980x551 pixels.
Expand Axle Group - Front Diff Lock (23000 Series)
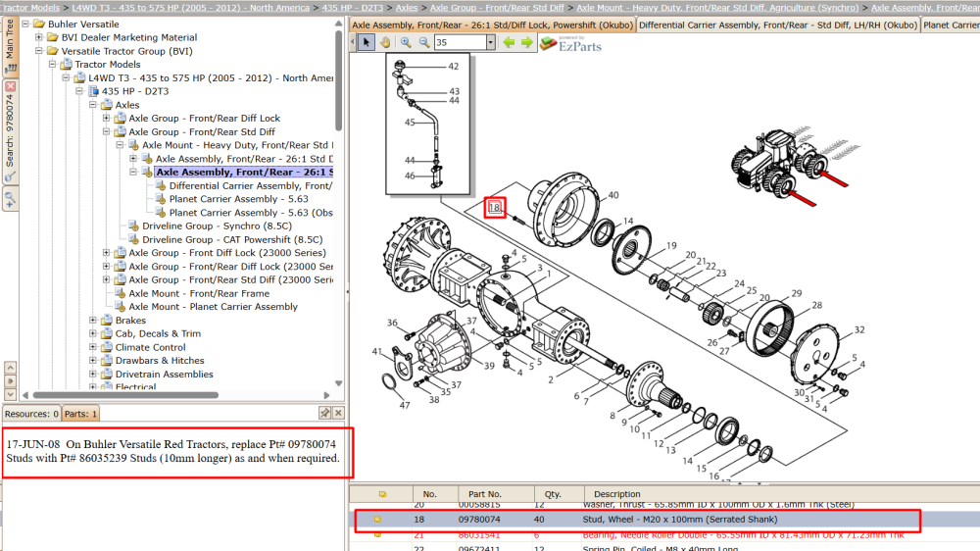(106, 253)
